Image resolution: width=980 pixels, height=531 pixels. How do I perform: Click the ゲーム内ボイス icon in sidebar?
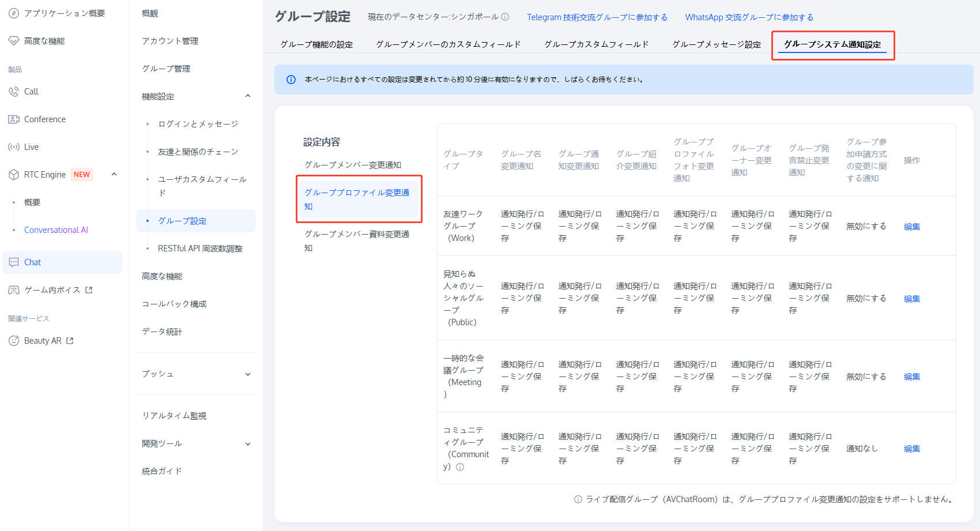point(14,290)
